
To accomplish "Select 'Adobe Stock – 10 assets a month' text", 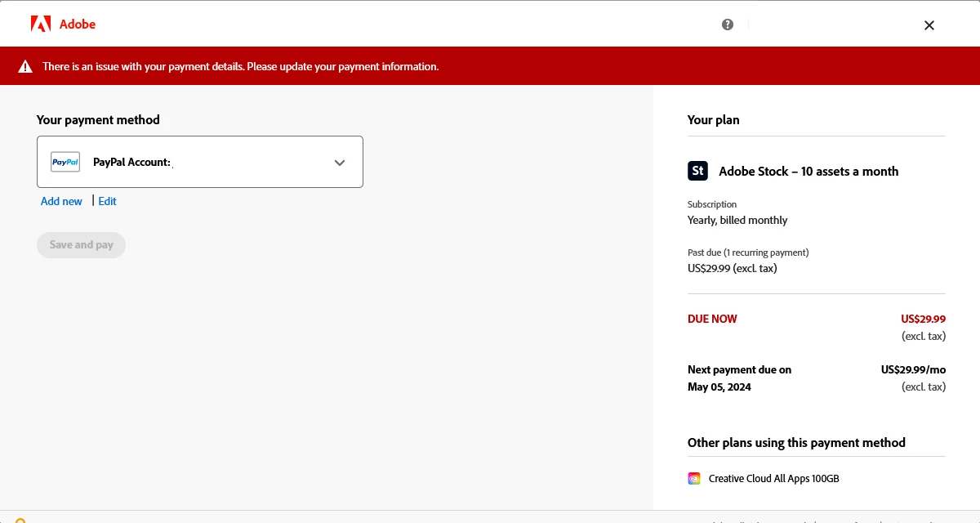I will click(x=808, y=171).
